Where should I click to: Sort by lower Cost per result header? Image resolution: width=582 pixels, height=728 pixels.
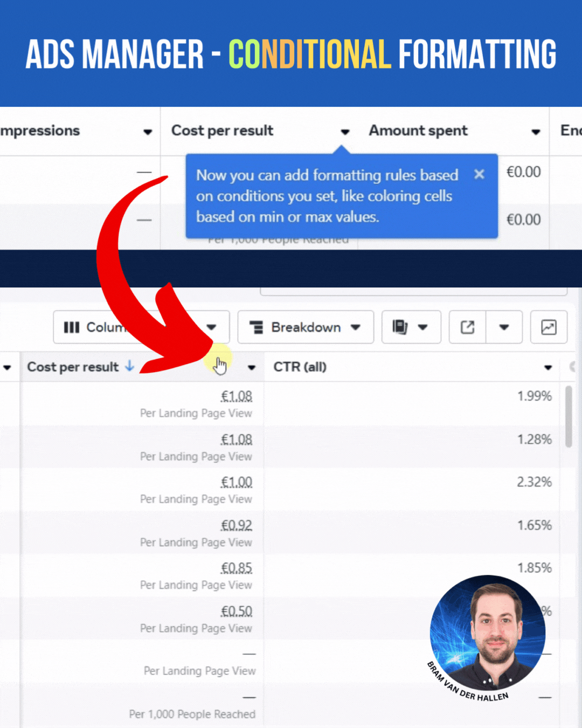pos(73,367)
